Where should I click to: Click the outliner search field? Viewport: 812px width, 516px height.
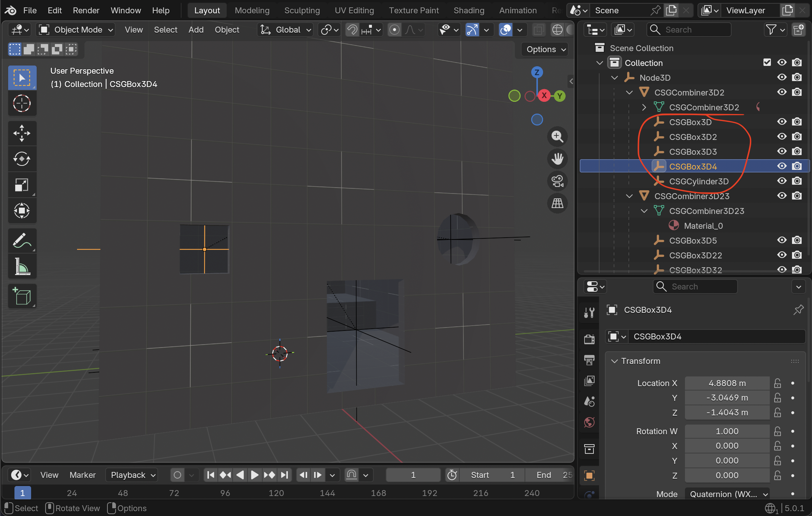tap(689, 30)
